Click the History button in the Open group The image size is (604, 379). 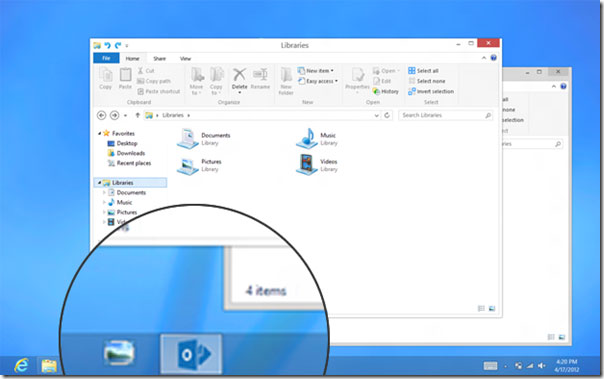click(x=386, y=92)
